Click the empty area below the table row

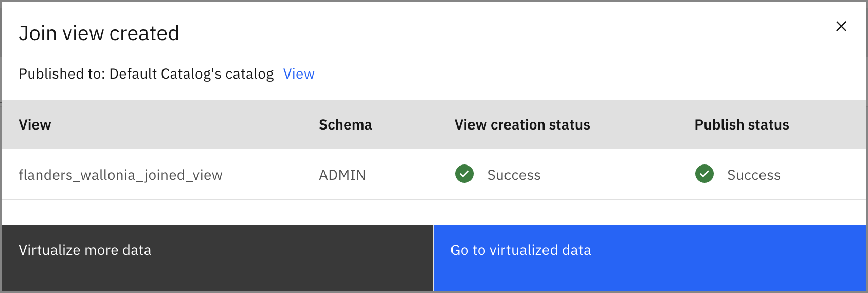[x=434, y=212]
